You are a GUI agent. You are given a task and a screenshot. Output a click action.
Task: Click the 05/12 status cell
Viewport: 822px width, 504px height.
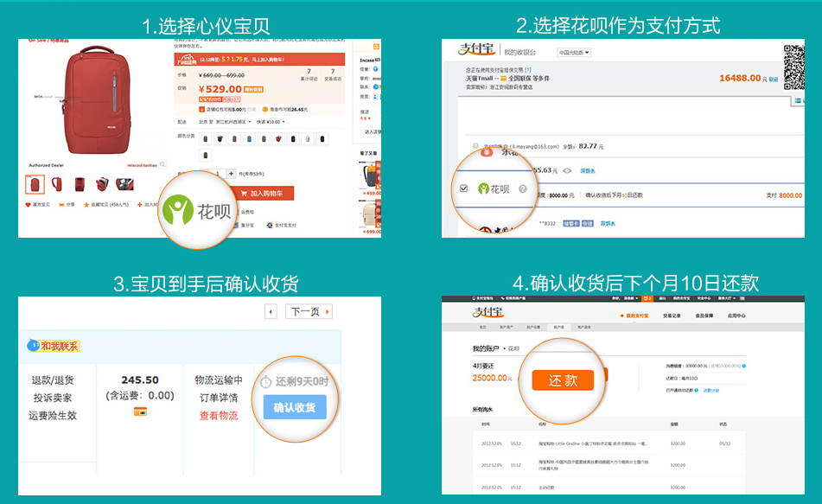(x=724, y=443)
